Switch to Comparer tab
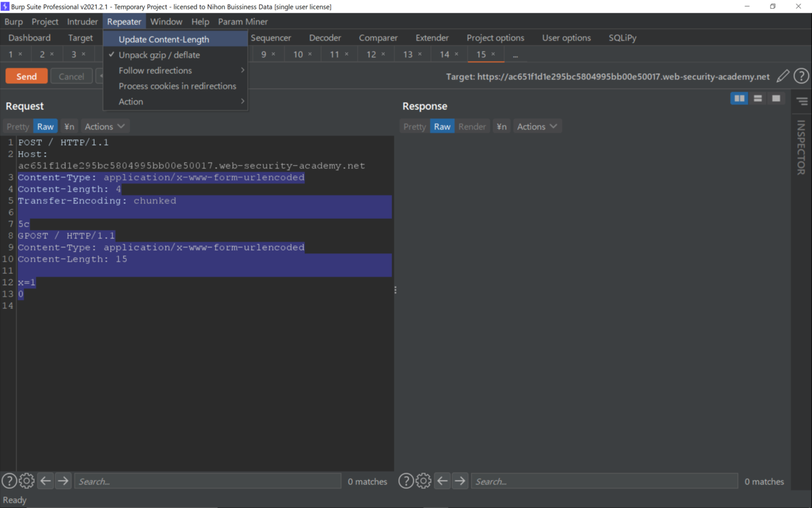This screenshot has height=508, width=812. point(378,38)
